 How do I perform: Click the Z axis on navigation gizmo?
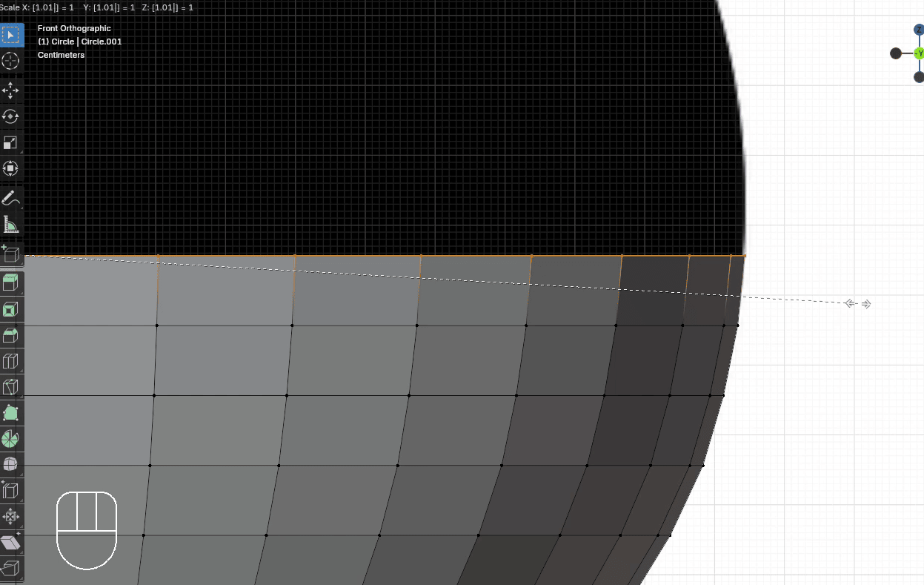coord(919,30)
